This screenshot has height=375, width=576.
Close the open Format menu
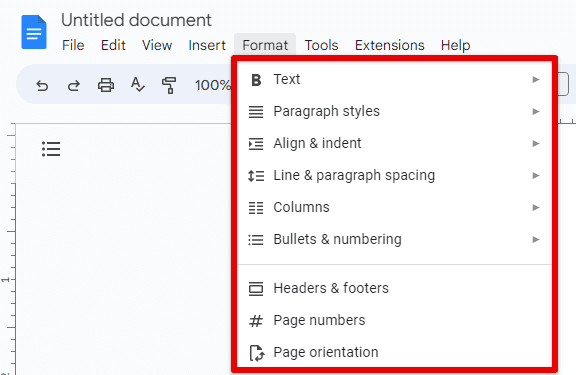click(x=265, y=45)
